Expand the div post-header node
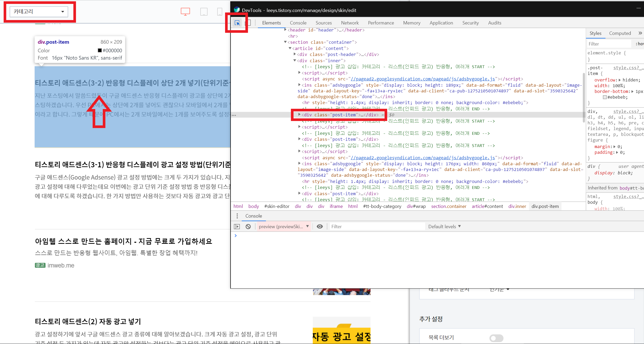Viewport: 644px width, 344px height. click(295, 54)
